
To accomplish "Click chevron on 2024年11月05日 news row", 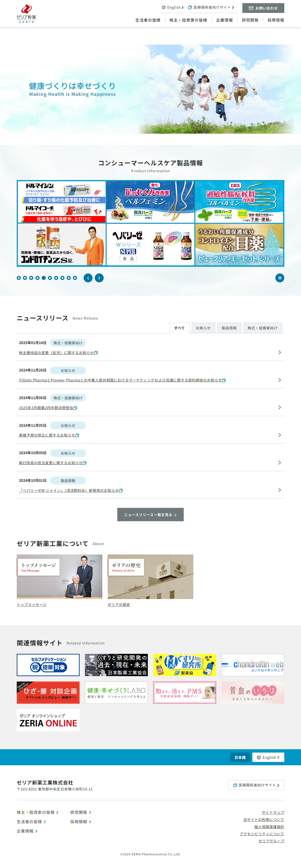I will tap(279, 435).
